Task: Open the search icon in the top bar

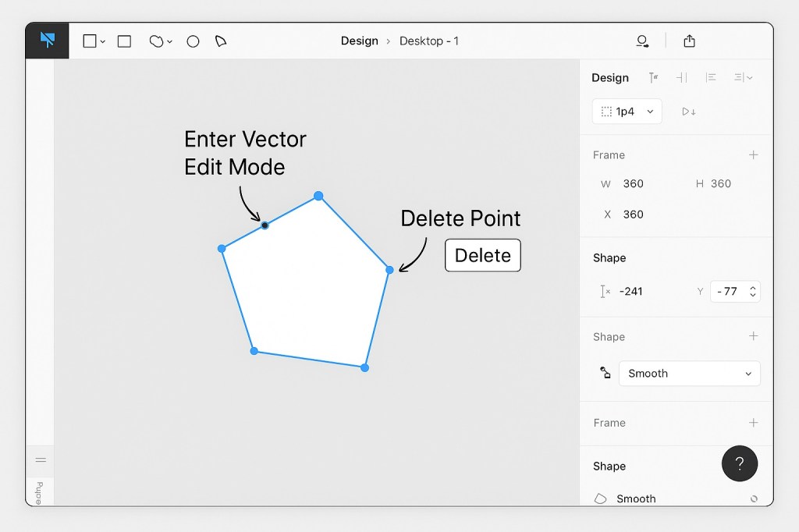Action: [x=641, y=41]
